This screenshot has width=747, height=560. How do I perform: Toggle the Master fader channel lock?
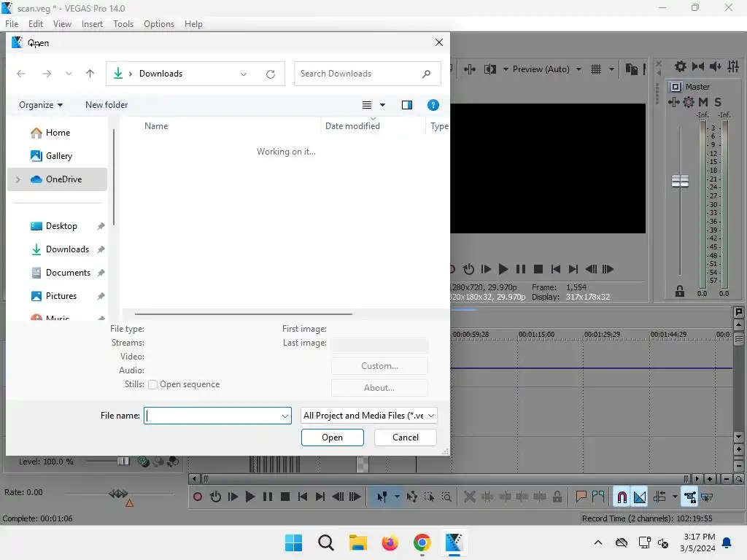click(x=680, y=291)
